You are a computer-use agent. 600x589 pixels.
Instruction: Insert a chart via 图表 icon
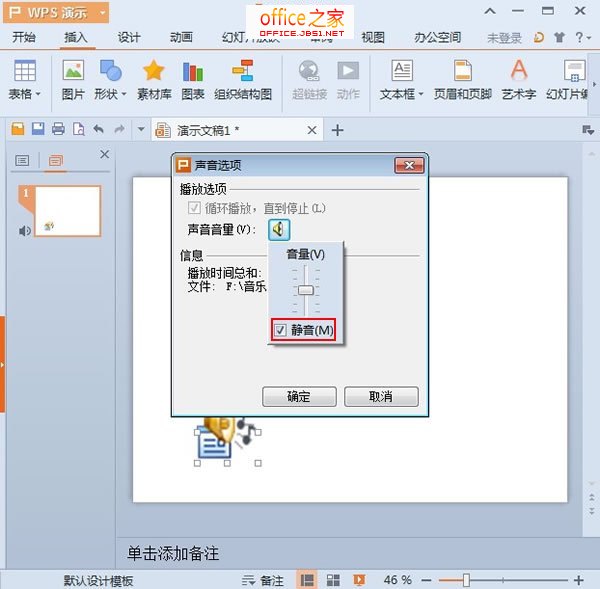(193, 71)
